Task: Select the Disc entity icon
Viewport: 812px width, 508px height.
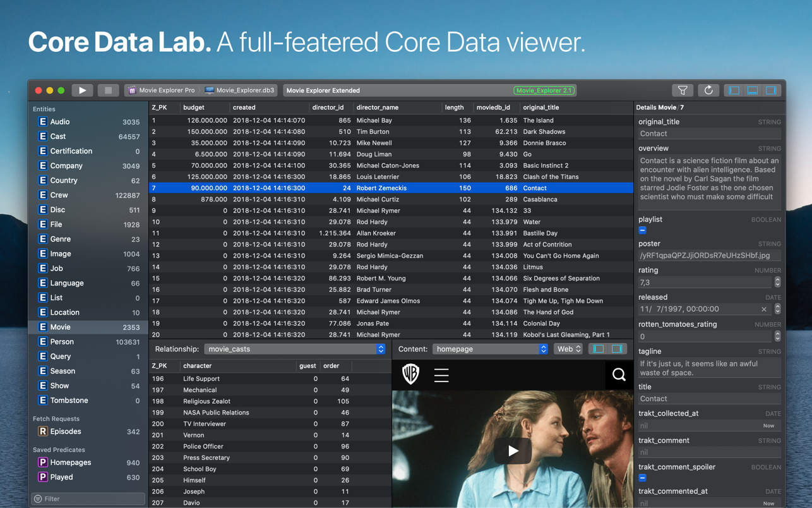Action: (42, 210)
